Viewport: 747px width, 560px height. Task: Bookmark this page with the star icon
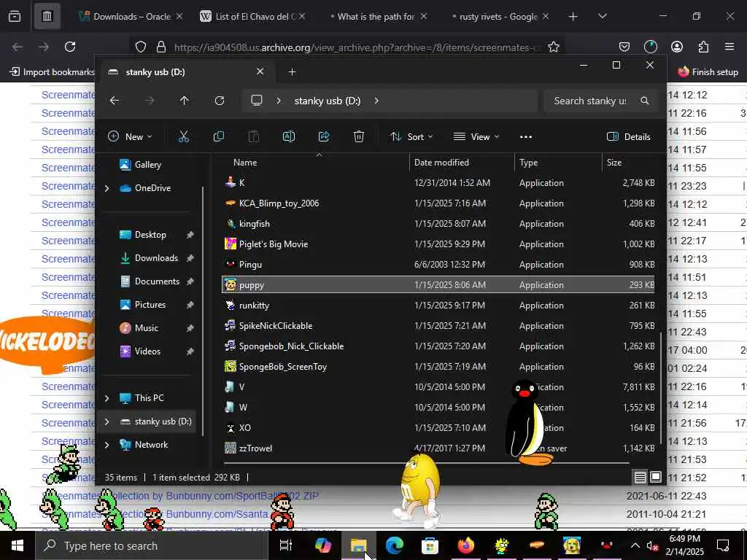pos(553,47)
